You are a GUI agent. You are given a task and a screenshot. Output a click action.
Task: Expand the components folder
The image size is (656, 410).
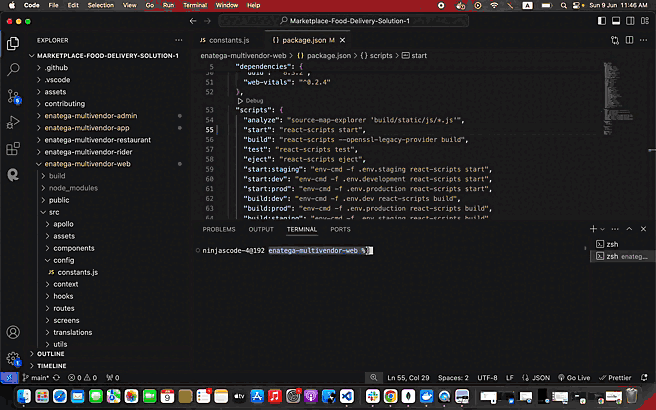pyautogui.click(x=73, y=248)
